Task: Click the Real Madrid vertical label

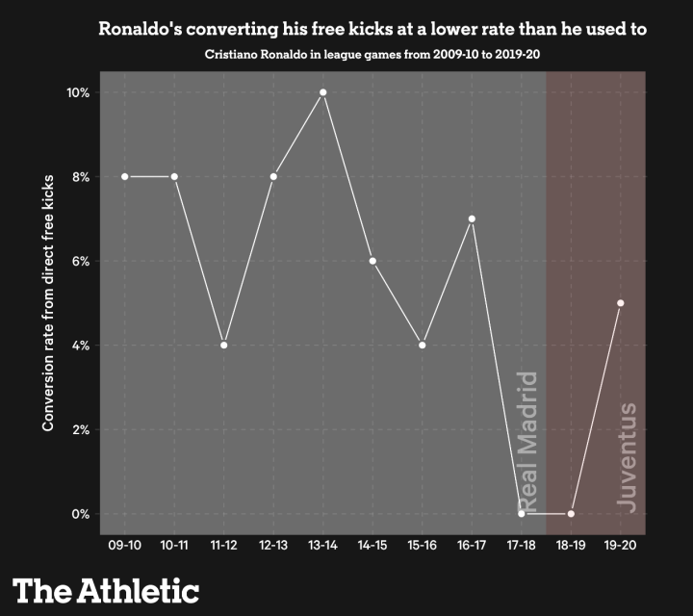Action: coord(527,442)
